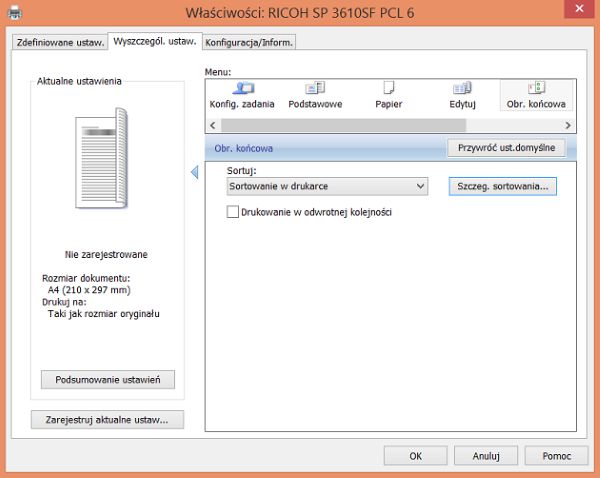This screenshot has height=478, width=600.
Task: Click the Obr. końcowa section header
Action: [x=243, y=148]
